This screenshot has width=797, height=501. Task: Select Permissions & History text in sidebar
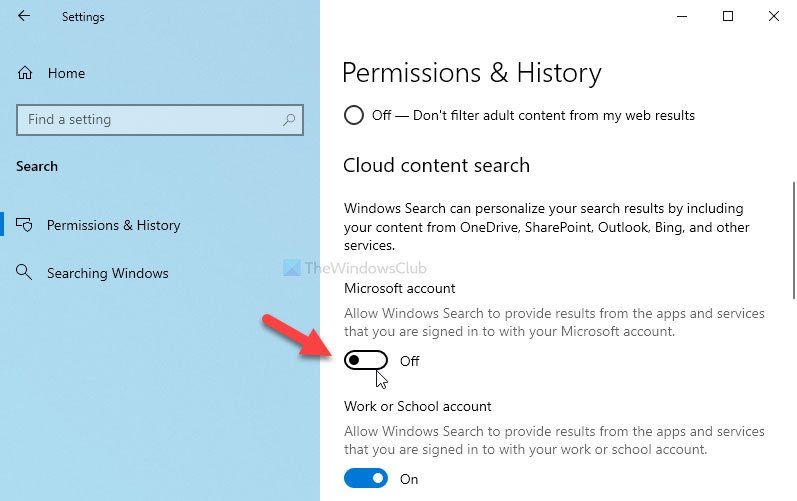click(x=113, y=225)
